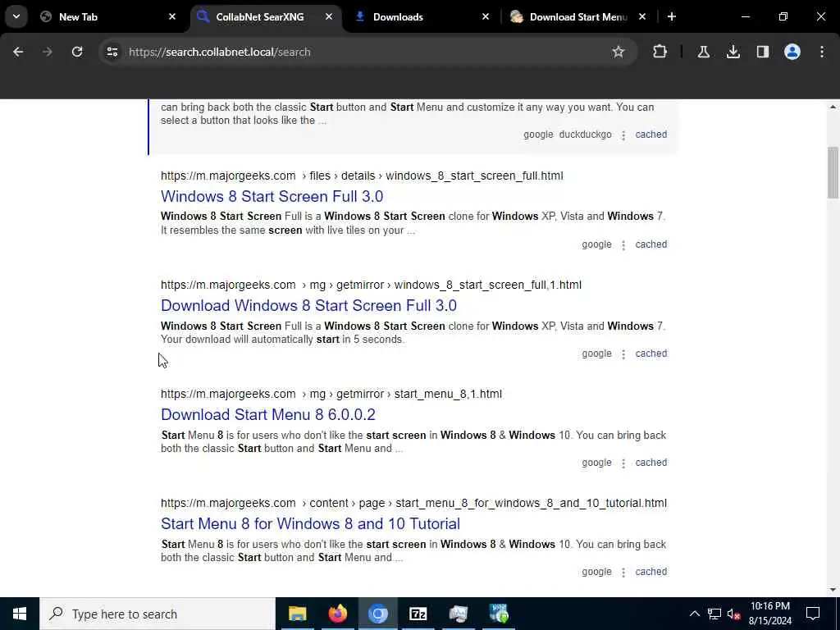Image resolution: width=840 pixels, height=630 pixels.
Task: Close the Downloads tab
Action: point(486,17)
